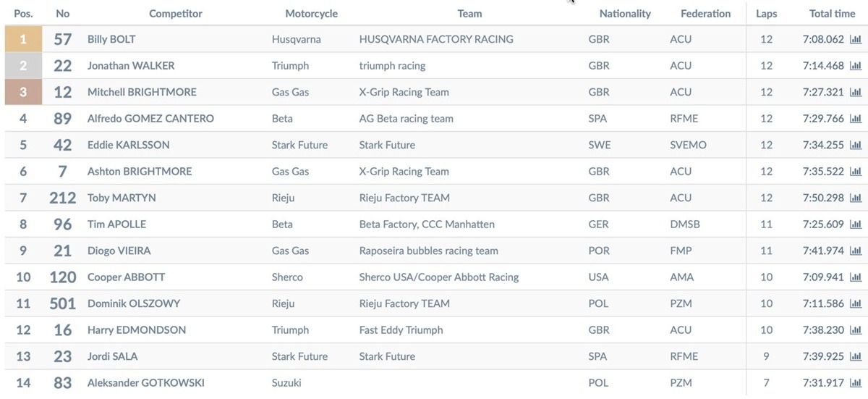Open Billy BOLT competitor entry
Image resolution: width=868 pixels, height=399 pixels.
point(111,40)
